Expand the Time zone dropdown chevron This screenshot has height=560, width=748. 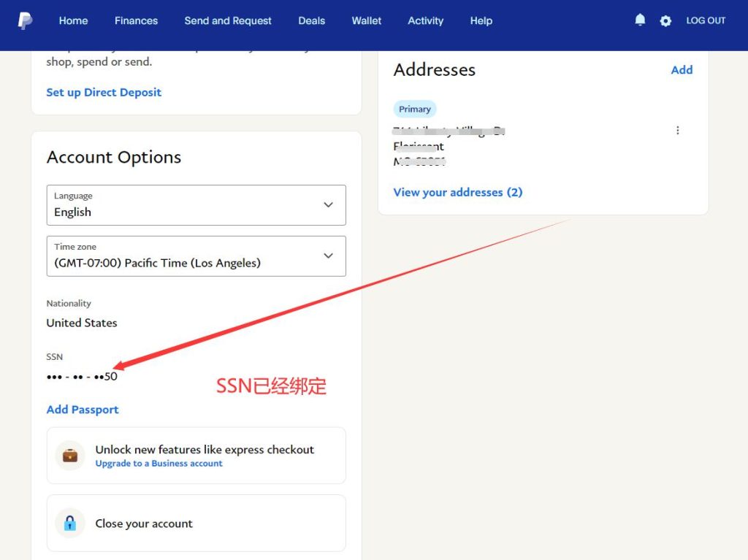[x=328, y=256]
